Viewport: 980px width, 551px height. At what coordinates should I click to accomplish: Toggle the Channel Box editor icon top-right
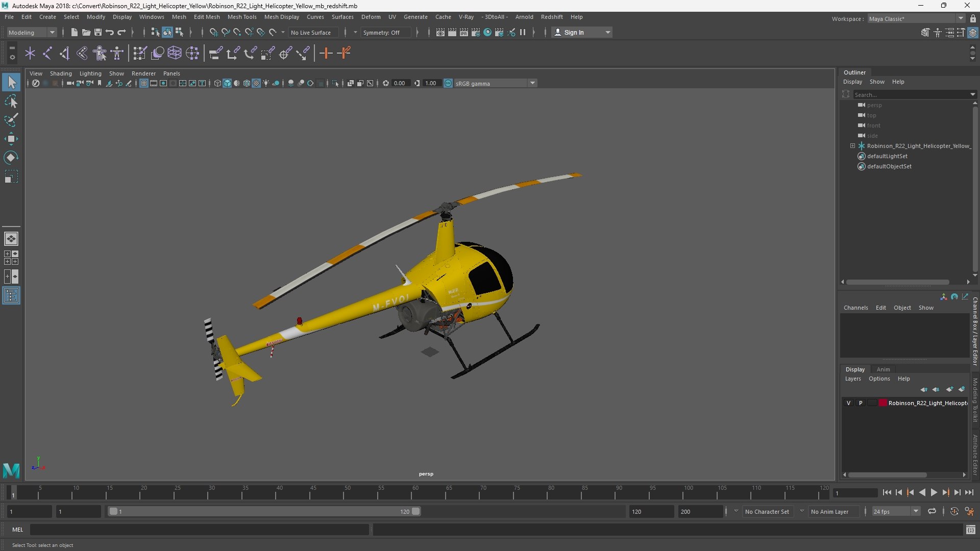(973, 32)
